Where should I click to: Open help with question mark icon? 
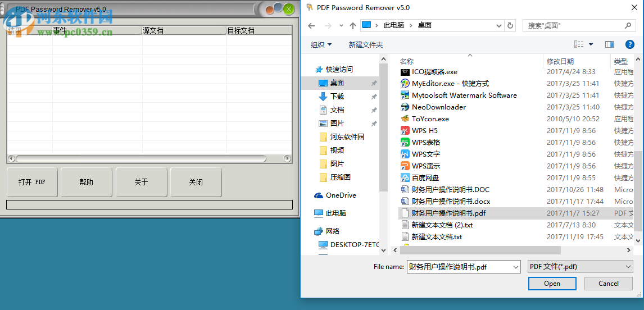[629, 44]
